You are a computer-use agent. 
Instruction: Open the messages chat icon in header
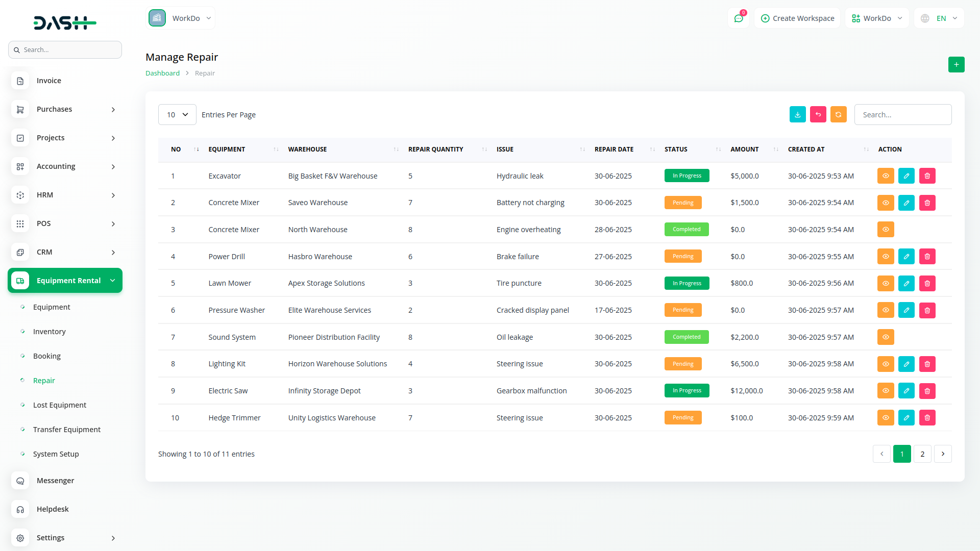coord(738,18)
